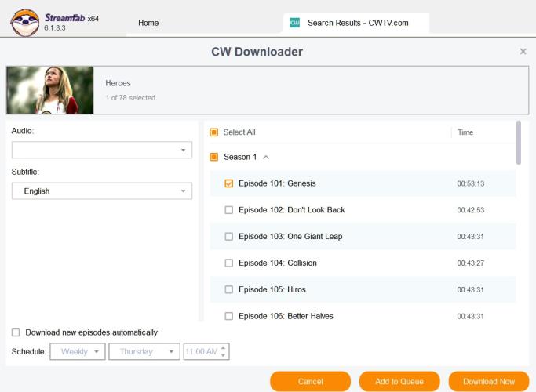Viewport: 536px width, 392px height.
Task: Click the Season 1 label
Action: [x=240, y=157]
